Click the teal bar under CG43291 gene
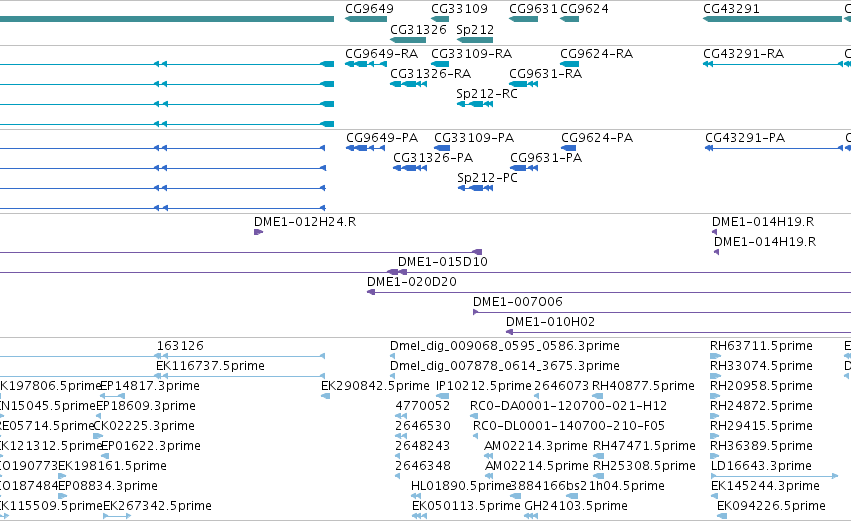The image size is (851, 521). tap(772, 19)
